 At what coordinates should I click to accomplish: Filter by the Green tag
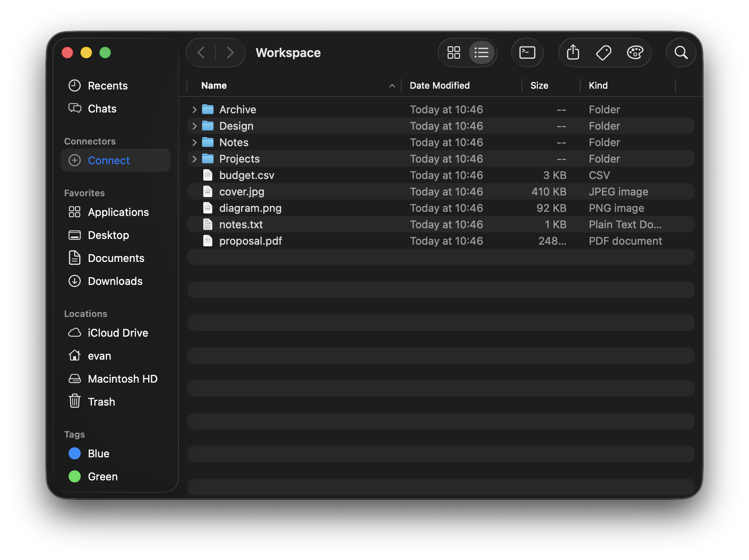115,477
